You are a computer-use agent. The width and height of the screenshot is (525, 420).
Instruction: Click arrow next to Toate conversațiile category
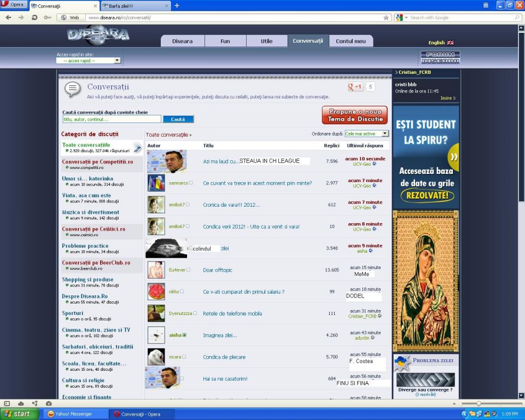coord(137,148)
